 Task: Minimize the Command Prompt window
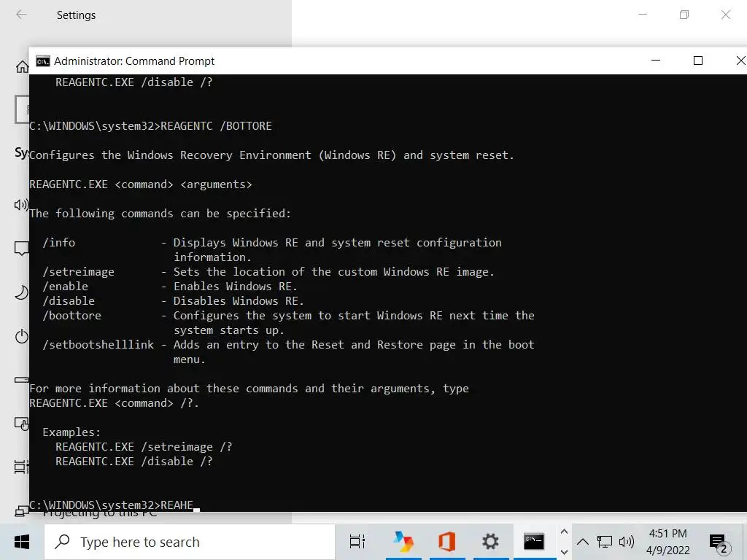(x=656, y=61)
